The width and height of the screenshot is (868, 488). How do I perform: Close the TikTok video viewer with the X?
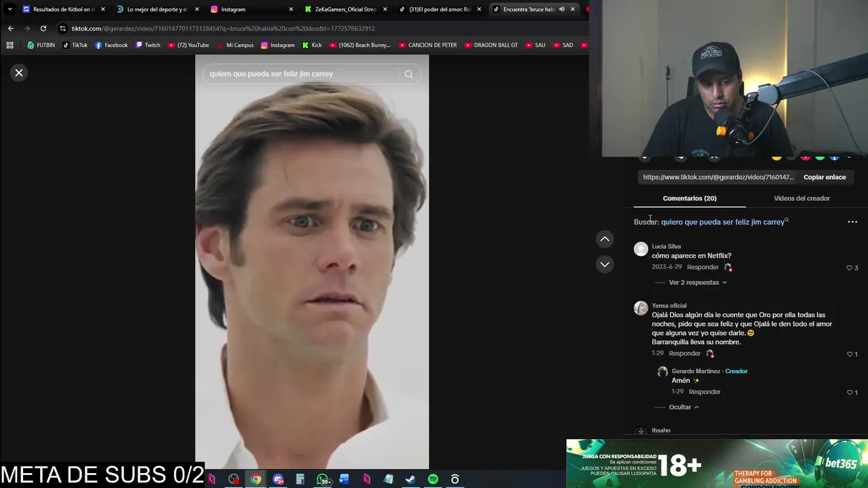click(19, 73)
